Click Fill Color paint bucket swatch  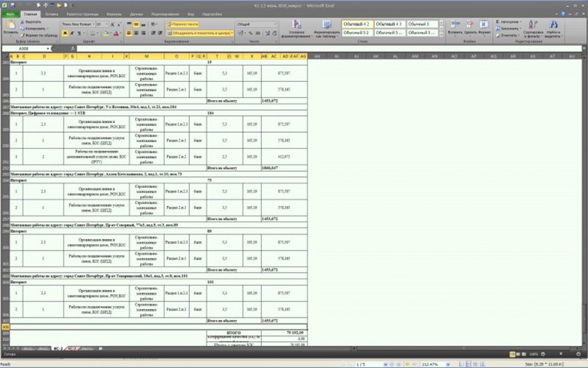click(106, 33)
